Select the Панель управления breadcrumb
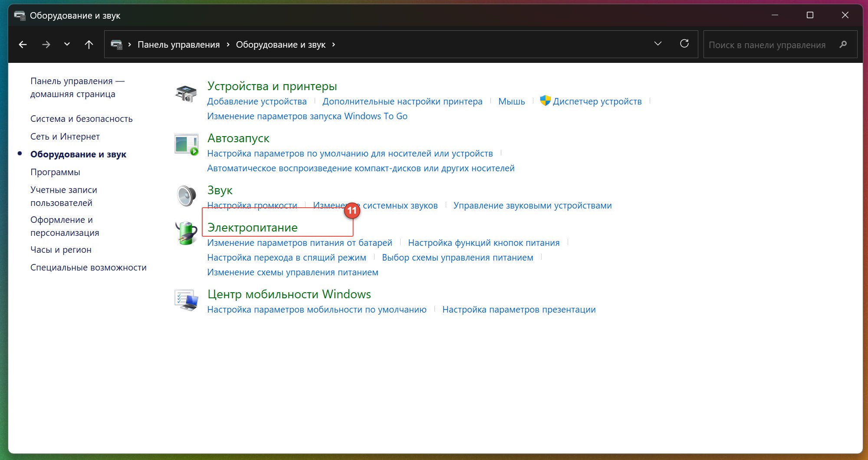The image size is (868, 460). click(179, 45)
